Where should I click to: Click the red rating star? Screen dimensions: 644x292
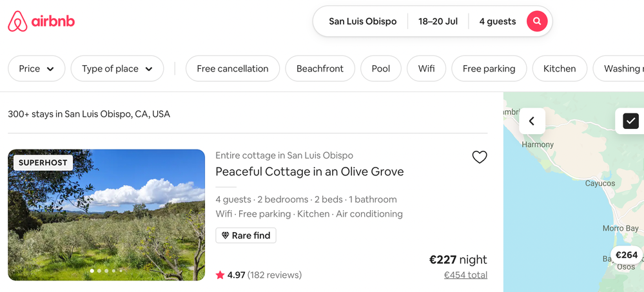(x=220, y=275)
